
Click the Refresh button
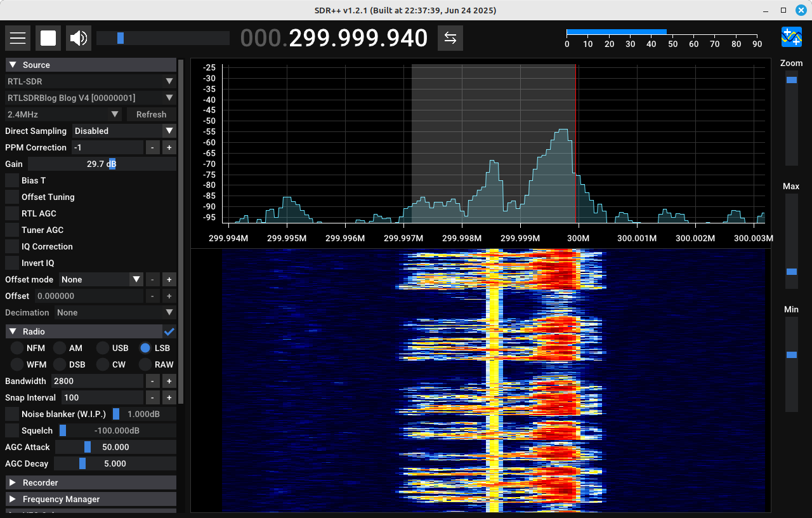coord(151,114)
